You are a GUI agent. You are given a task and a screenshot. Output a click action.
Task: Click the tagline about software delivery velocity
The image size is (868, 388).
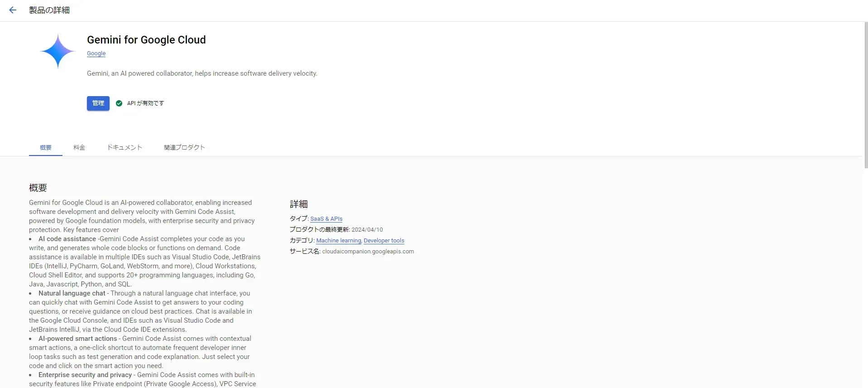pyautogui.click(x=202, y=73)
